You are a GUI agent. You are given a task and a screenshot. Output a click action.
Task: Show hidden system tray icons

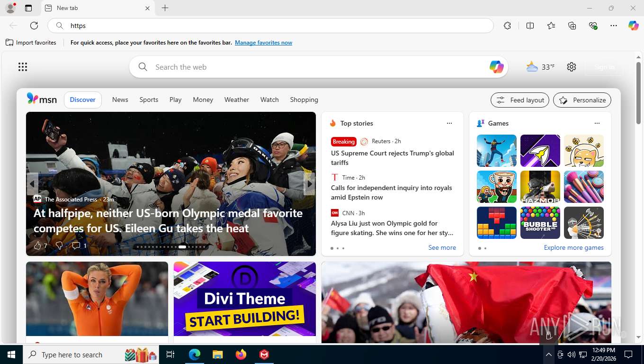click(x=548, y=355)
